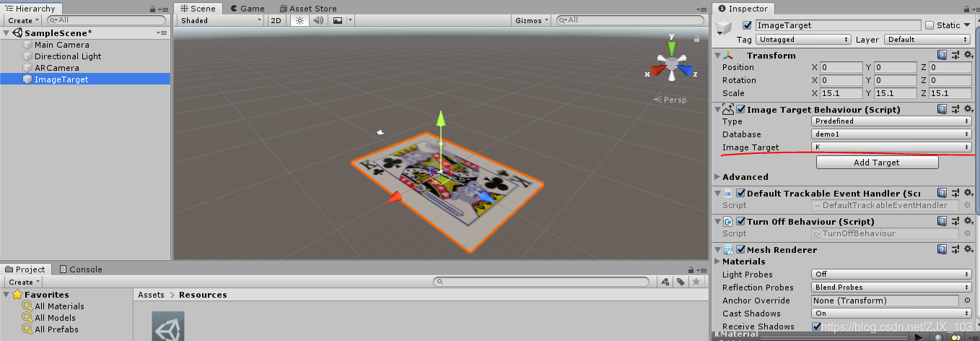Screen dimensions: 980x341
Task: Toggle scene effects image icon
Action: [337, 20]
